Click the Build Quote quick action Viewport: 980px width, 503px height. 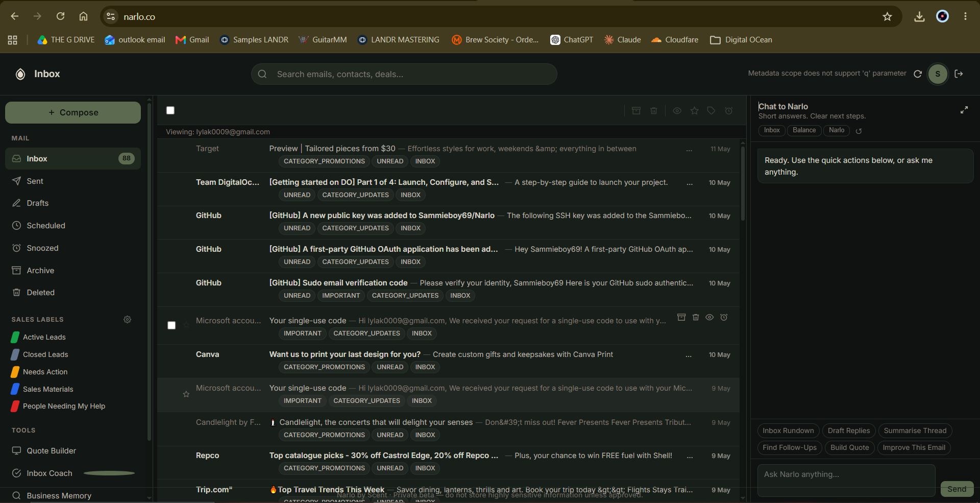[849, 448]
